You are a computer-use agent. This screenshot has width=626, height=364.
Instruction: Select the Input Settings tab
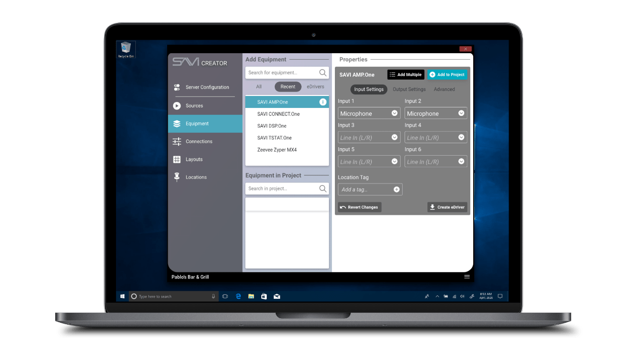click(369, 90)
